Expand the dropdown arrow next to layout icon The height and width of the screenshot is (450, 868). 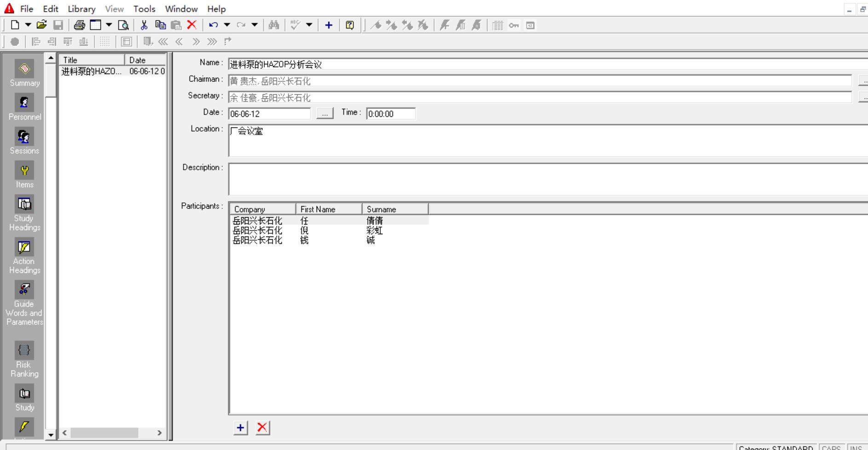pos(109,25)
